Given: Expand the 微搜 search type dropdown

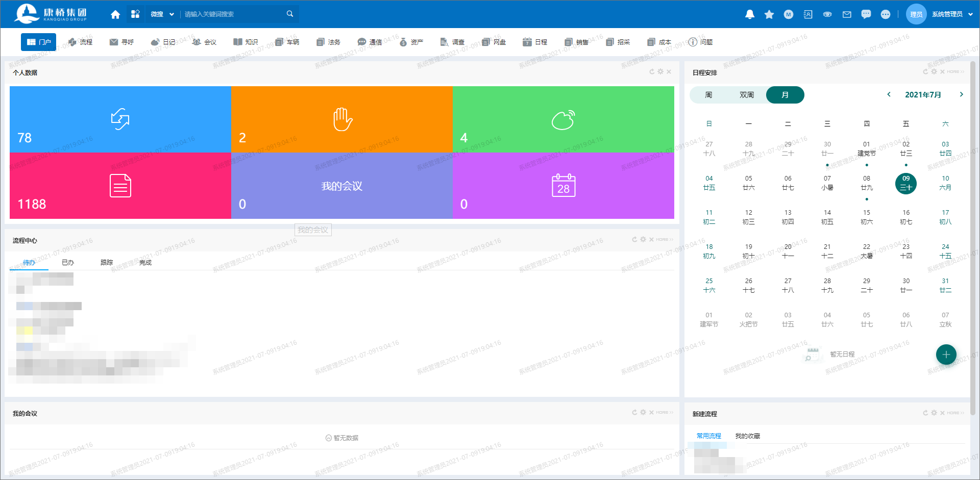Looking at the screenshot, I should (162, 14).
